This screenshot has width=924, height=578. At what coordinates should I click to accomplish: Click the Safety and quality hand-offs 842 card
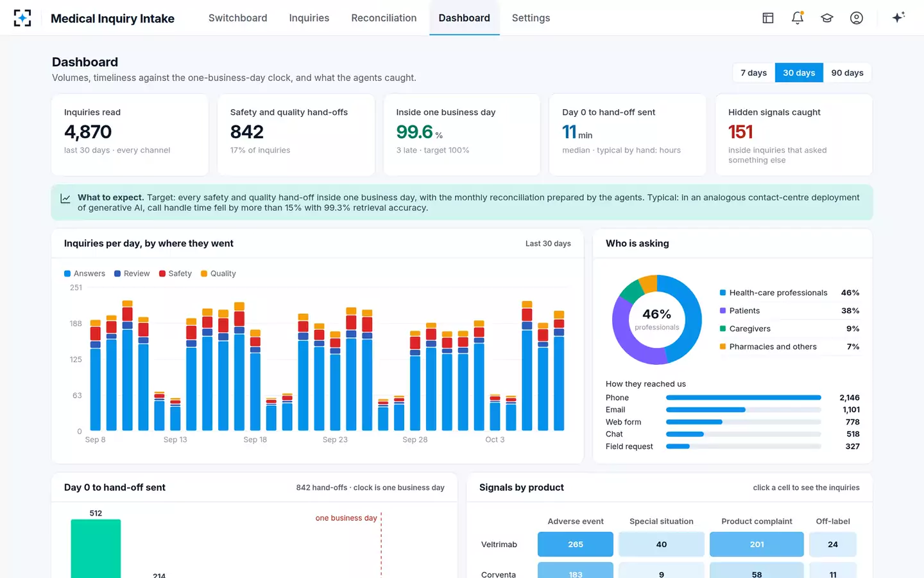pyautogui.click(x=296, y=135)
